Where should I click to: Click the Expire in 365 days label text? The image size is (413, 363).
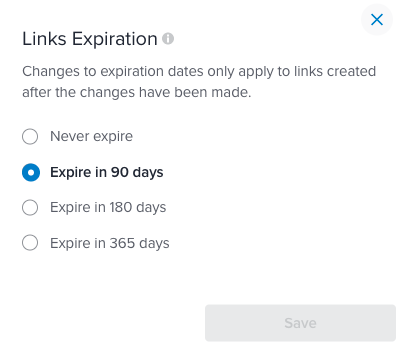click(x=110, y=243)
